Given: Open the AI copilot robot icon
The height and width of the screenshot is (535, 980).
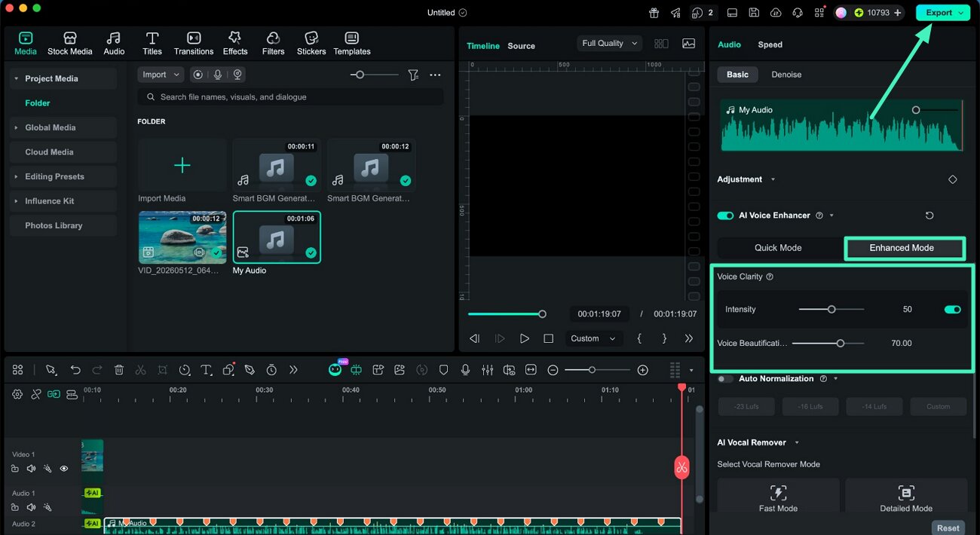Looking at the screenshot, I should point(335,369).
